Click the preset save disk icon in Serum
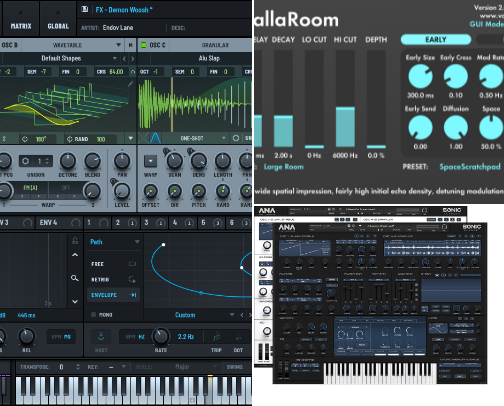Image resolution: width=504 pixels, height=406 pixels. (x=85, y=9)
